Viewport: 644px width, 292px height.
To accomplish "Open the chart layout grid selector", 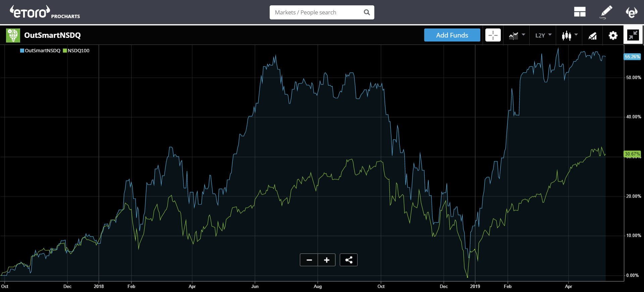I will (580, 12).
